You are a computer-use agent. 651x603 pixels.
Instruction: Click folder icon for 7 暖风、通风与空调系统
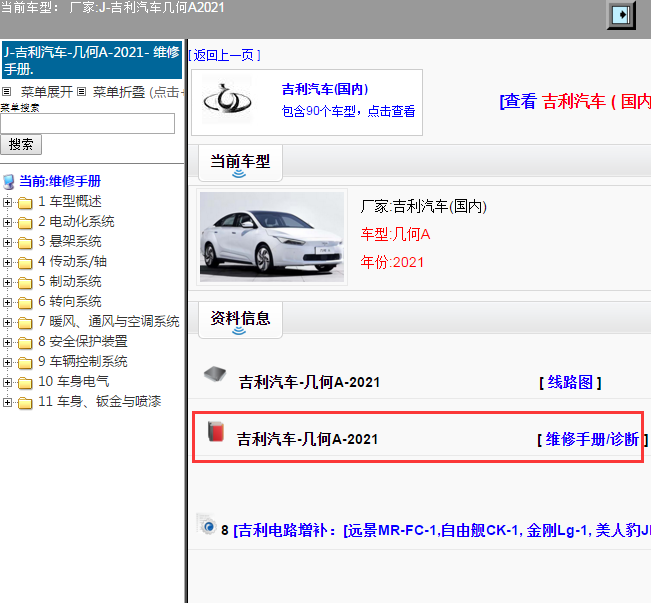(x=25, y=322)
